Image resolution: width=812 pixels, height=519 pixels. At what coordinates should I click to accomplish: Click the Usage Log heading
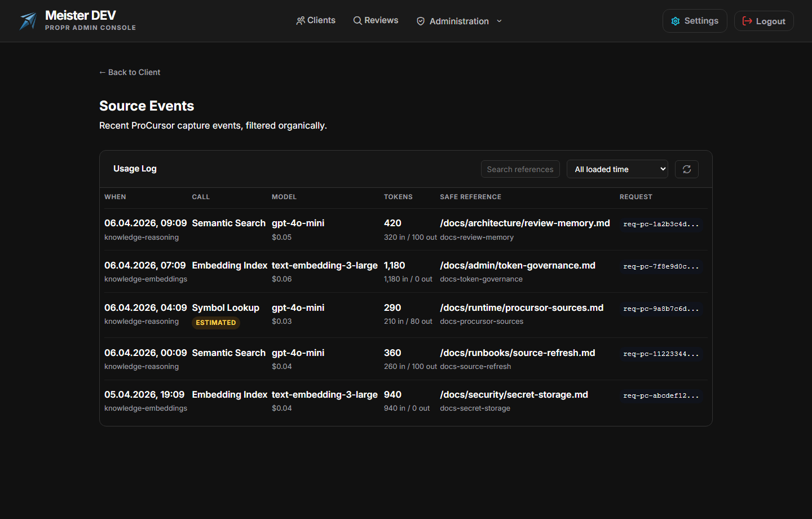[135, 169]
